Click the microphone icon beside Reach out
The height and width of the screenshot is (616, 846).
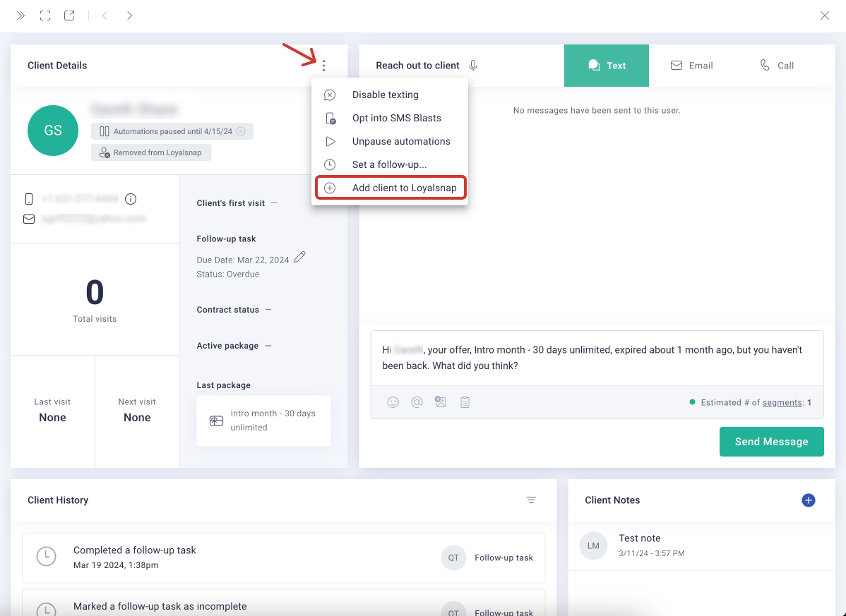coord(473,66)
